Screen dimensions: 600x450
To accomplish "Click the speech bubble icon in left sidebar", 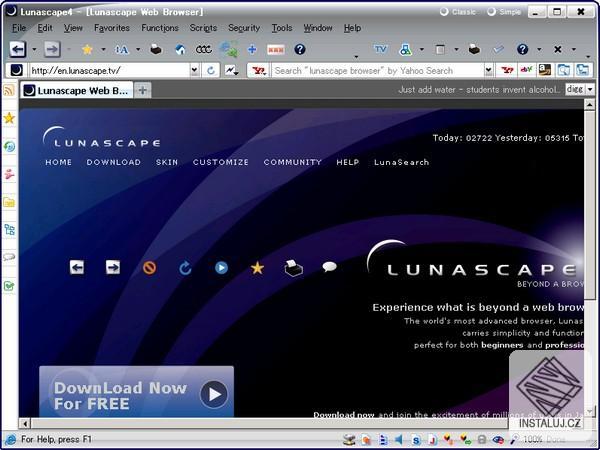I will click(x=9, y=257).
